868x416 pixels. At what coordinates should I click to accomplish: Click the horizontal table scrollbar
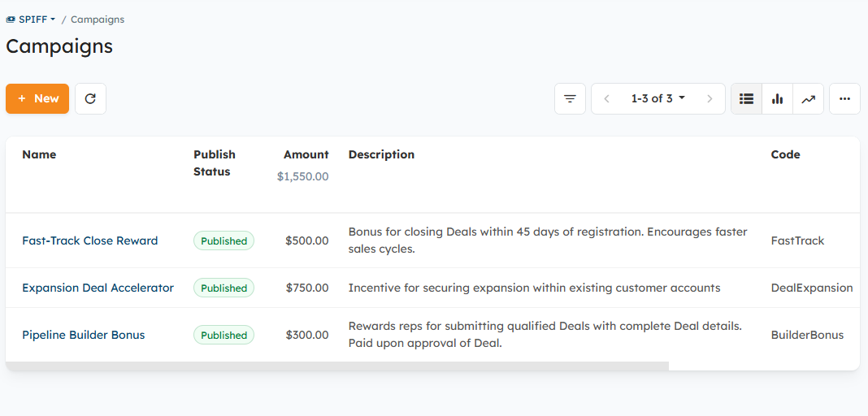click(x=337, y=366)
